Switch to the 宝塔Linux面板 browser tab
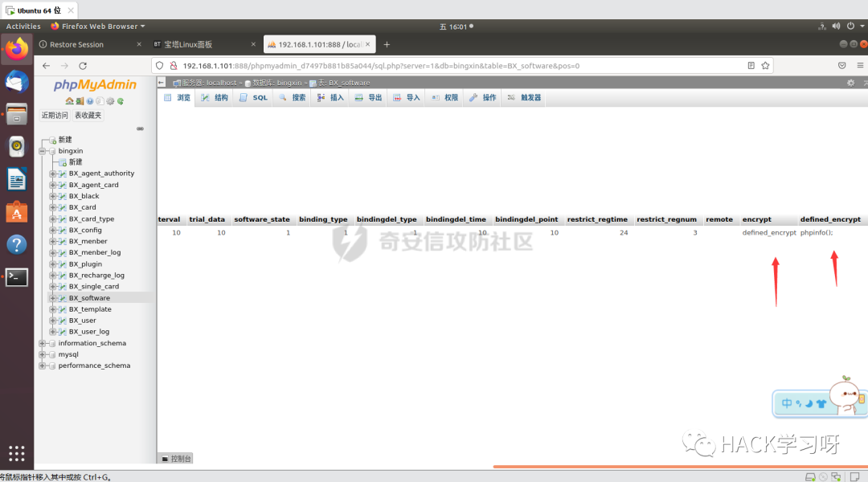The height and width of the screenshot is (482, 868). [201, 44]
